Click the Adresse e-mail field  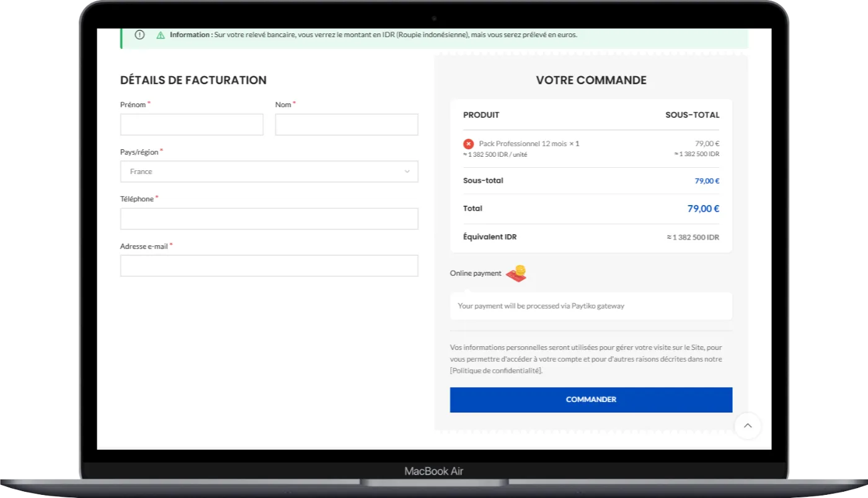(269, 266)
